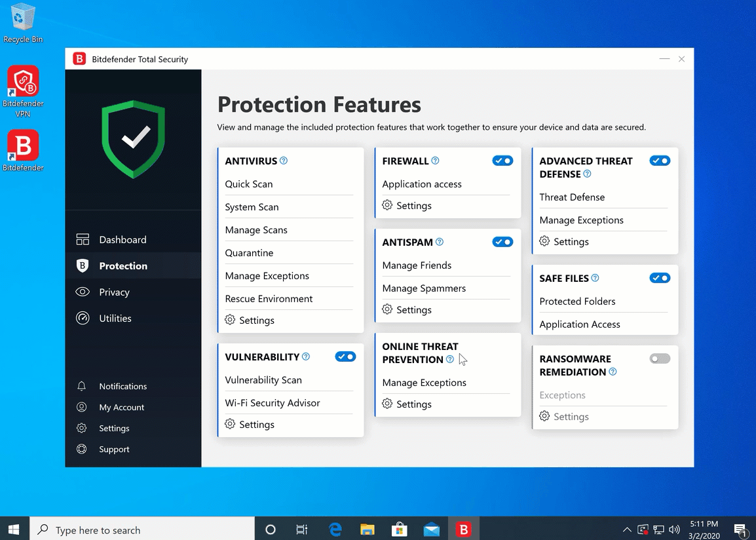This screenshot has width=756, height=540.
Task: Open Bitdefender VPN desktop shortcut
Action: pos(23,92)
